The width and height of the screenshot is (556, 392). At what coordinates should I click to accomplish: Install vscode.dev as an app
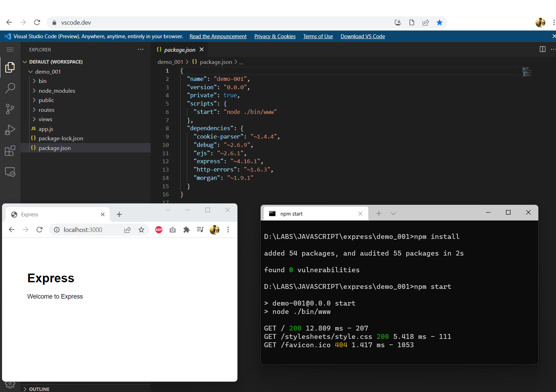398,23
